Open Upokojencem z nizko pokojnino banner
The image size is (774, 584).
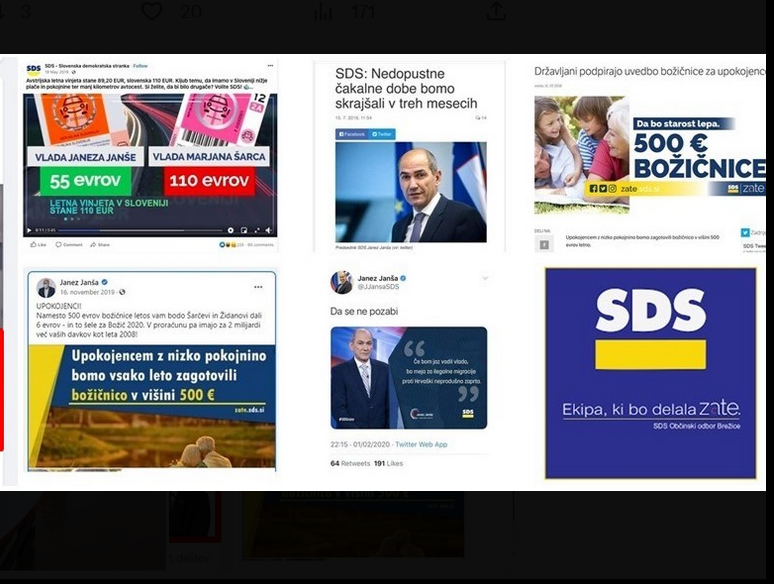click(152, 406)
